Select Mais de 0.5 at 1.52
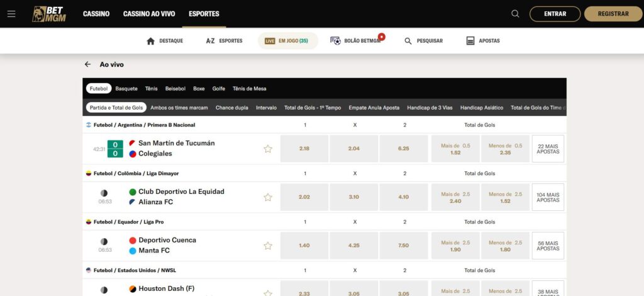 455,149
